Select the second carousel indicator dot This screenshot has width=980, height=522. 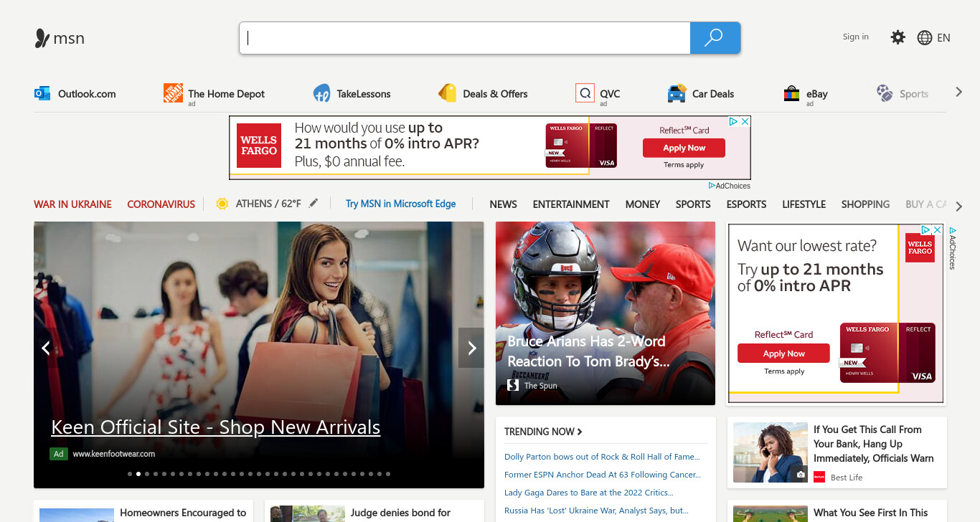pos(138,474)
